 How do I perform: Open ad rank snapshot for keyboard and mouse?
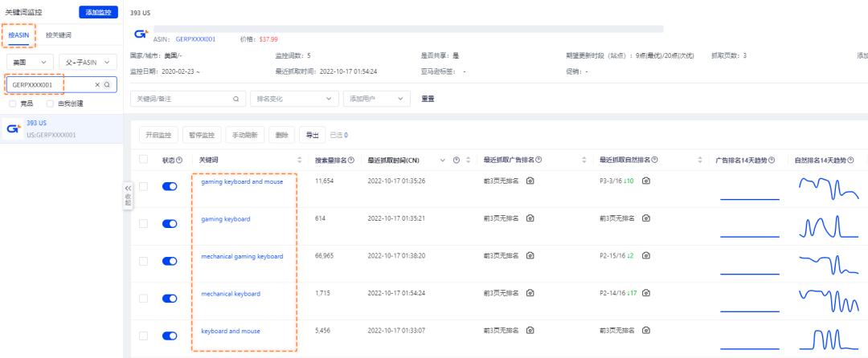[x=530, y=331]
